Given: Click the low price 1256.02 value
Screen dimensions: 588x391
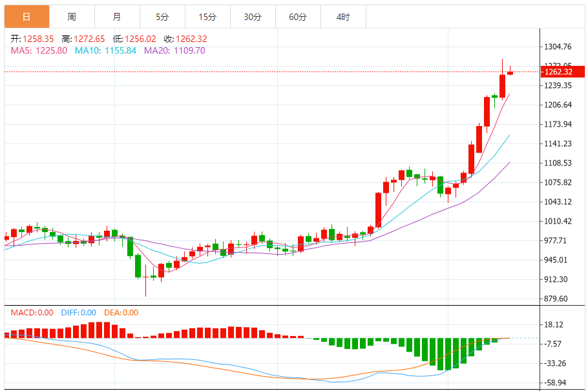Looking at the screenshot, I should click(140, 39).
